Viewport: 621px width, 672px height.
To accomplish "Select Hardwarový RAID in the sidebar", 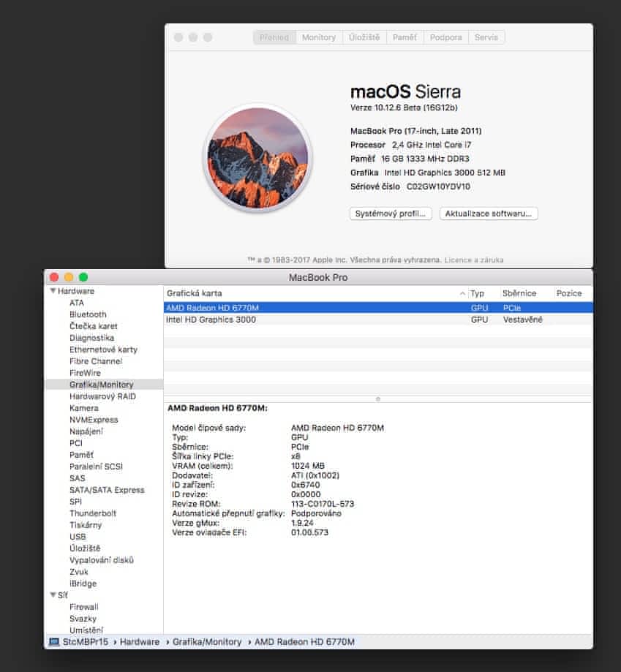I will tap(102, 396).
